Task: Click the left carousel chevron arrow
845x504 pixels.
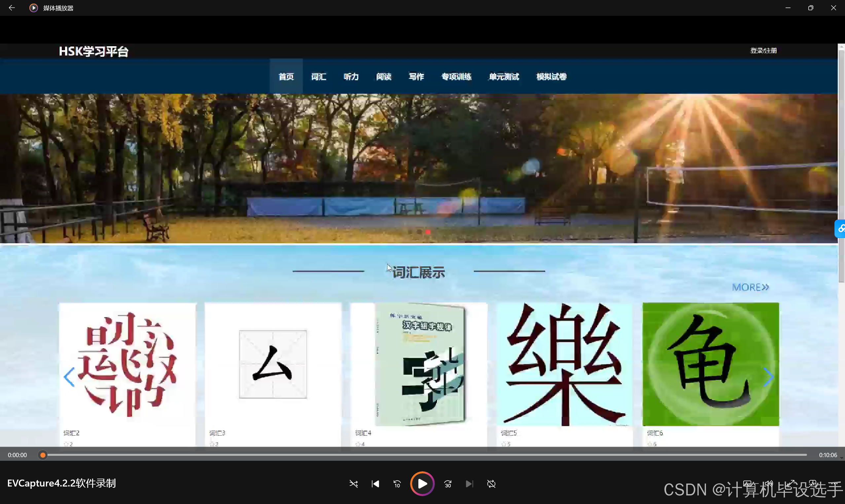Action: (69, 377)
